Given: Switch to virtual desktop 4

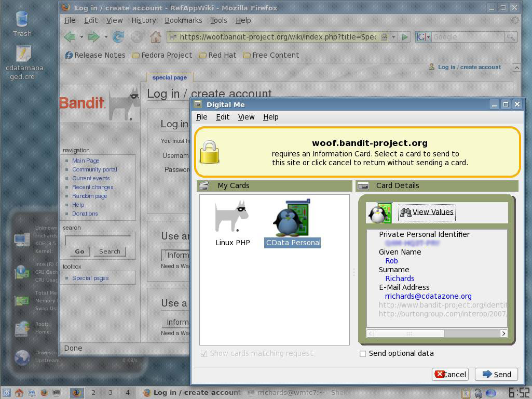Looking at the screenshot, I should tap(128, 393).
